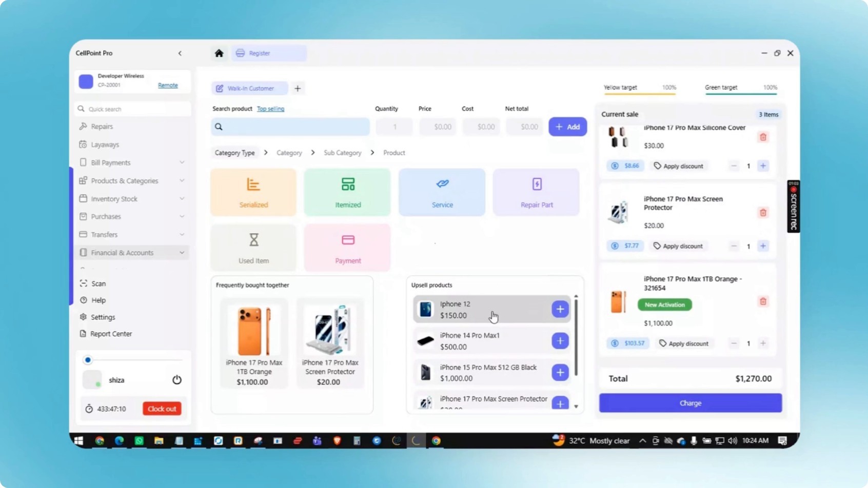Choose the Serialized category type

pos(253,192)
